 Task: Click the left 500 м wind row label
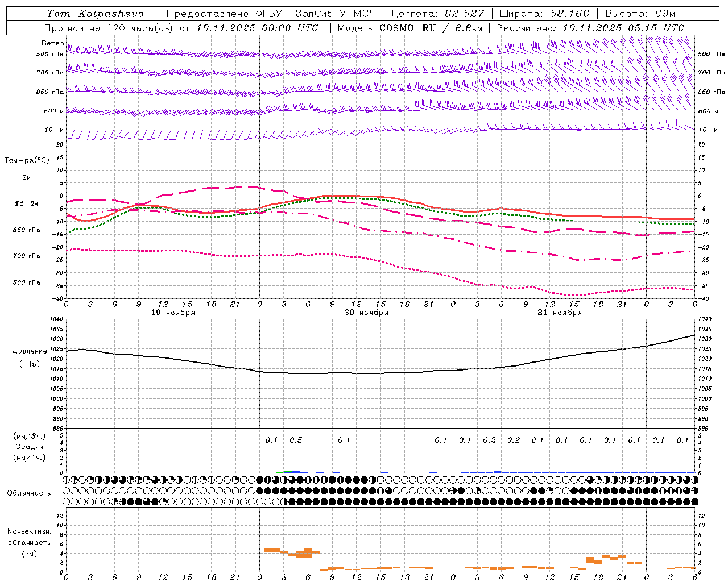pyautogui.click(x=54, y=111)
